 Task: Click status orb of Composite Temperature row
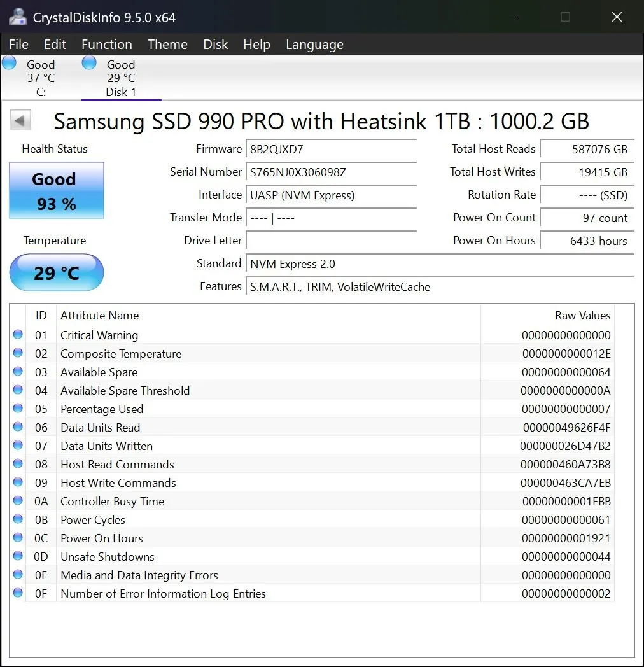click(18, 353)
